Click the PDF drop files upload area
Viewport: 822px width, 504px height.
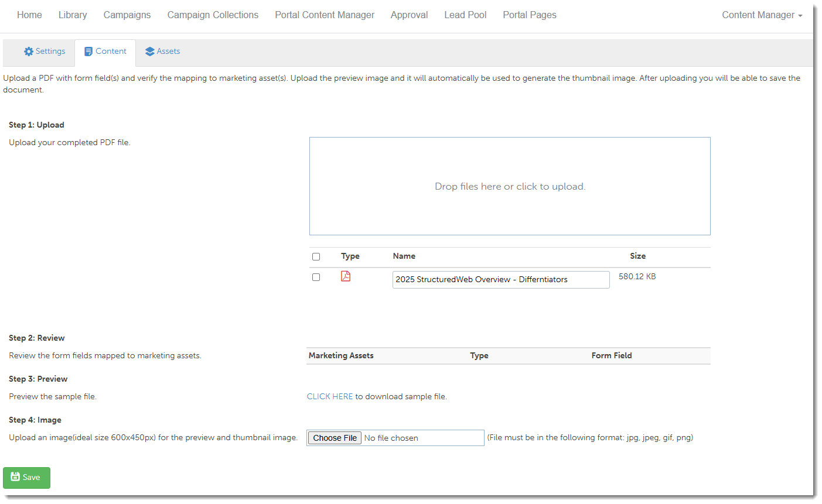click(x=510, y=186)
